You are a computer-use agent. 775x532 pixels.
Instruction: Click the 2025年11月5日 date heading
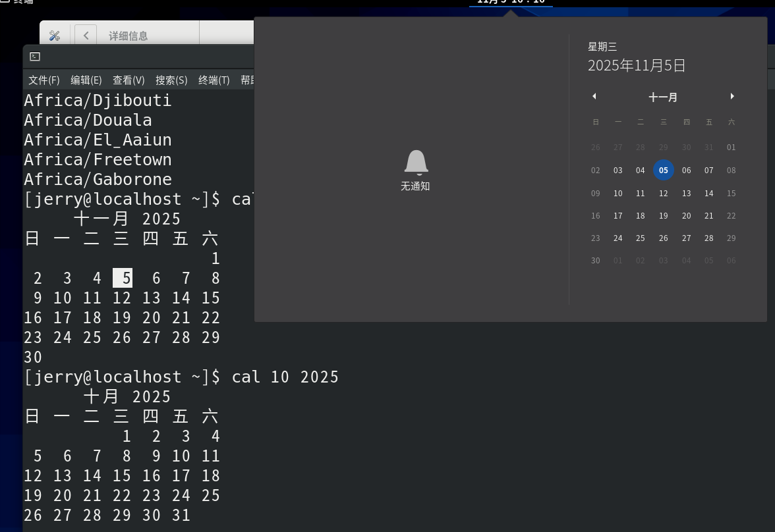point(637,65)
